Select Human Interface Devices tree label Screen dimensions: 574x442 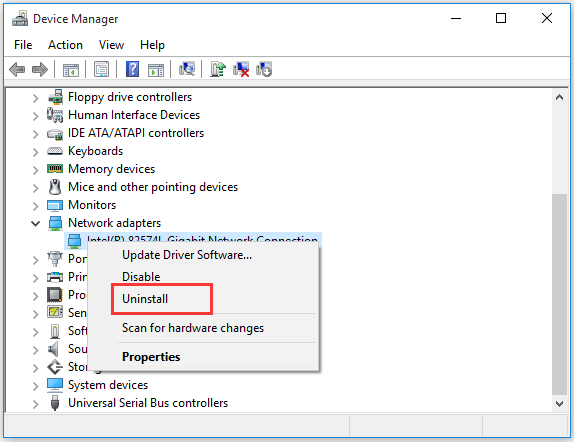(134, 115)
